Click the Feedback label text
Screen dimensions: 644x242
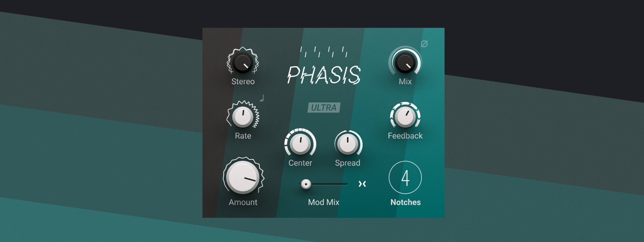pos(405,136)
